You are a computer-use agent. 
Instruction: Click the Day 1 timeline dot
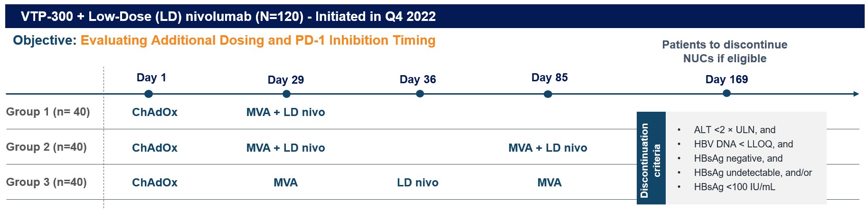(x=149, y=94)
